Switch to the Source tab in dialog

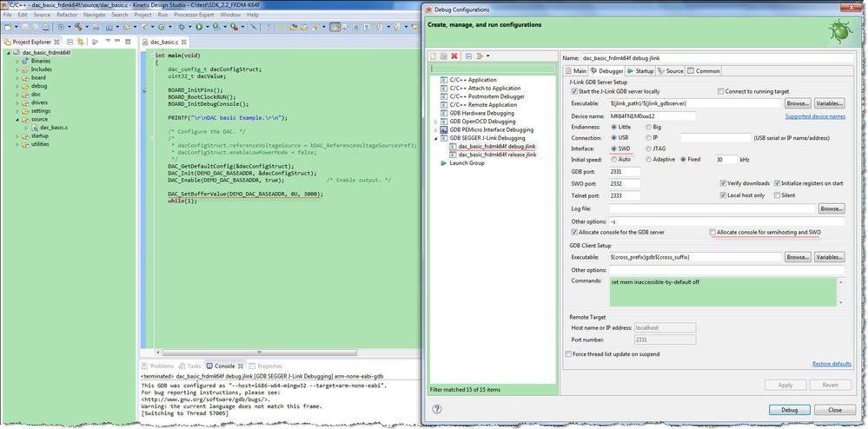click(x=671, y=71)
